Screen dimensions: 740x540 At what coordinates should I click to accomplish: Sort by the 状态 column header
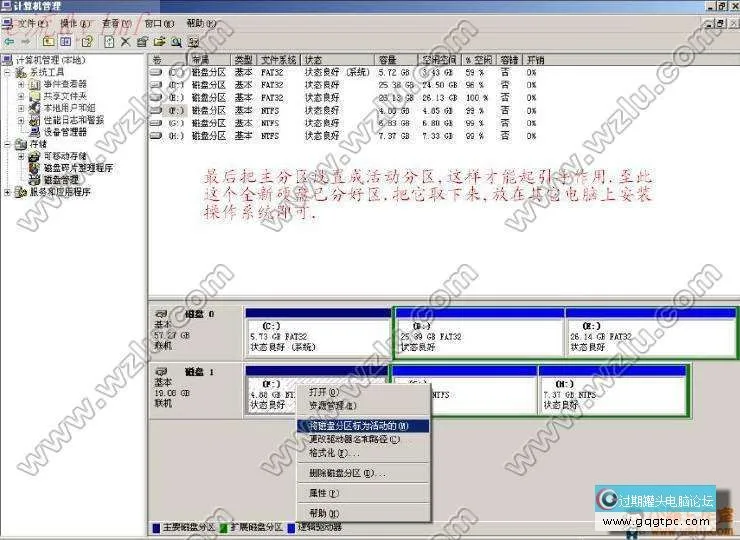click(x=338, y=60)
